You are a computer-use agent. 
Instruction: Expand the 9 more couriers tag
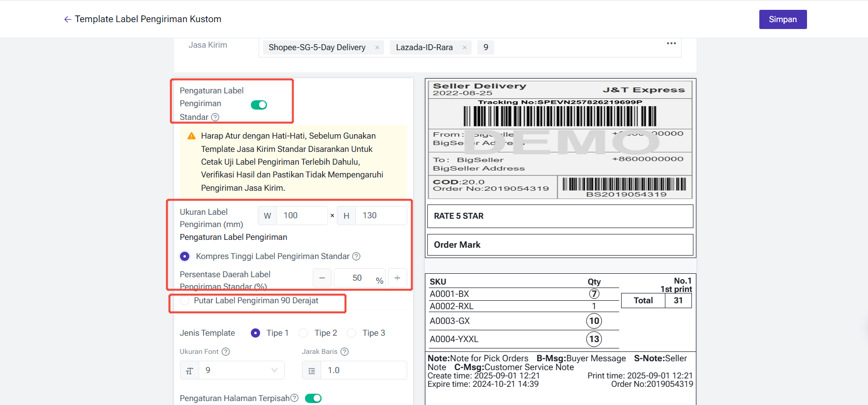(486, 48)
